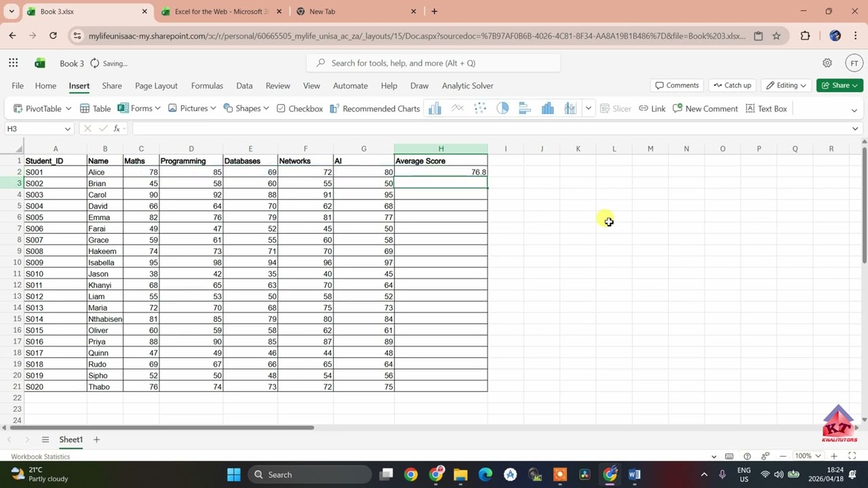Select the Sheet1 sheet tab
This screenshot has height=488, width=868.
coord(71,440)
